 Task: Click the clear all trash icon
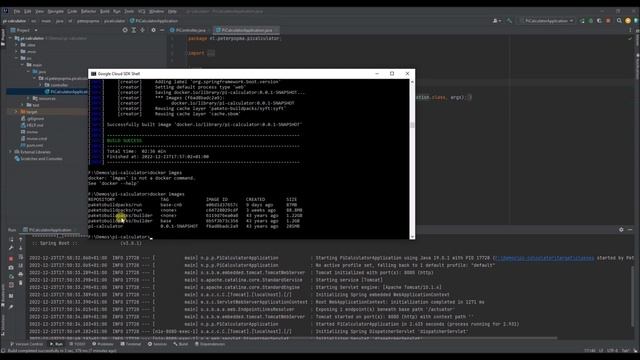pyautogui.click(x=21, y=282)
